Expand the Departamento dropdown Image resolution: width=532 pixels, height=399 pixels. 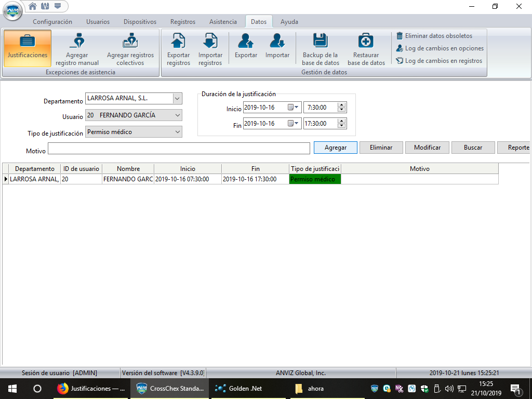click(177, 98)
